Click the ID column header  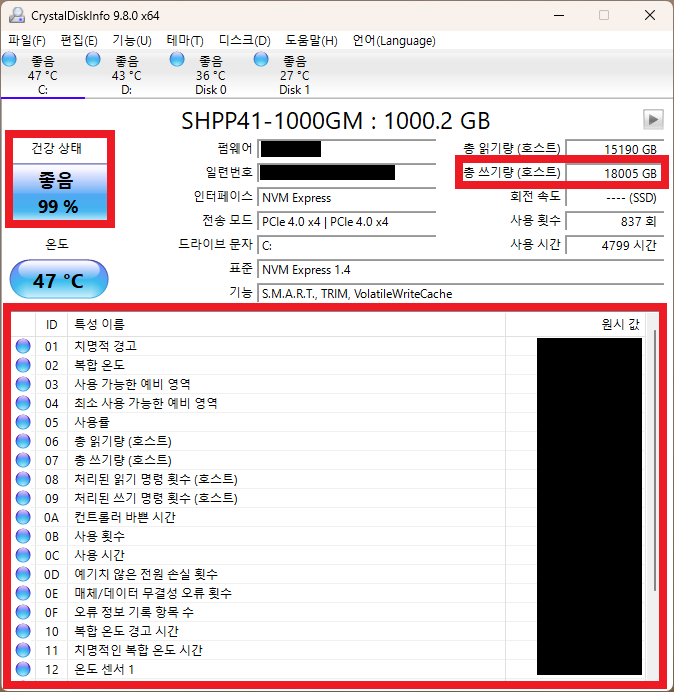[x=51, y=324]
